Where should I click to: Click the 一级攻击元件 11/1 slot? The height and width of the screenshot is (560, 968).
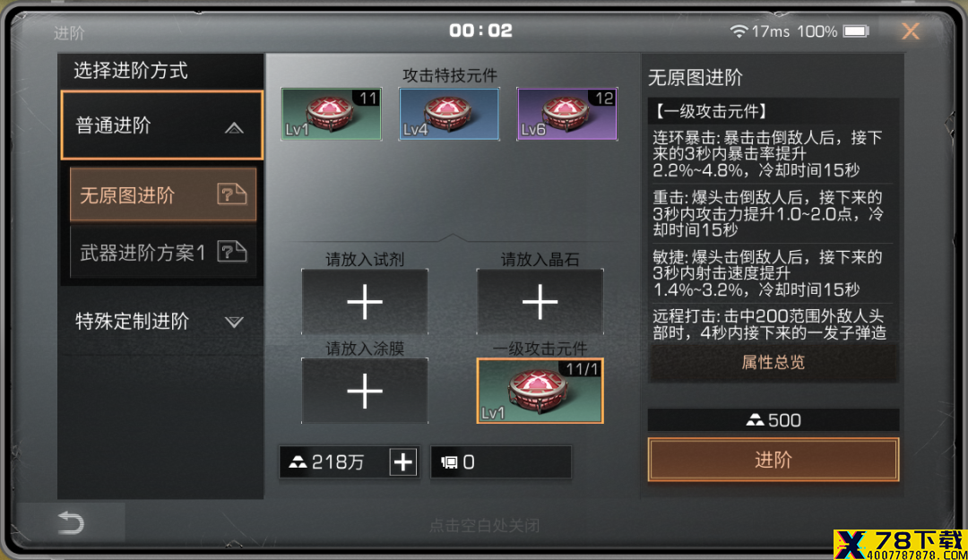[540, 391]
